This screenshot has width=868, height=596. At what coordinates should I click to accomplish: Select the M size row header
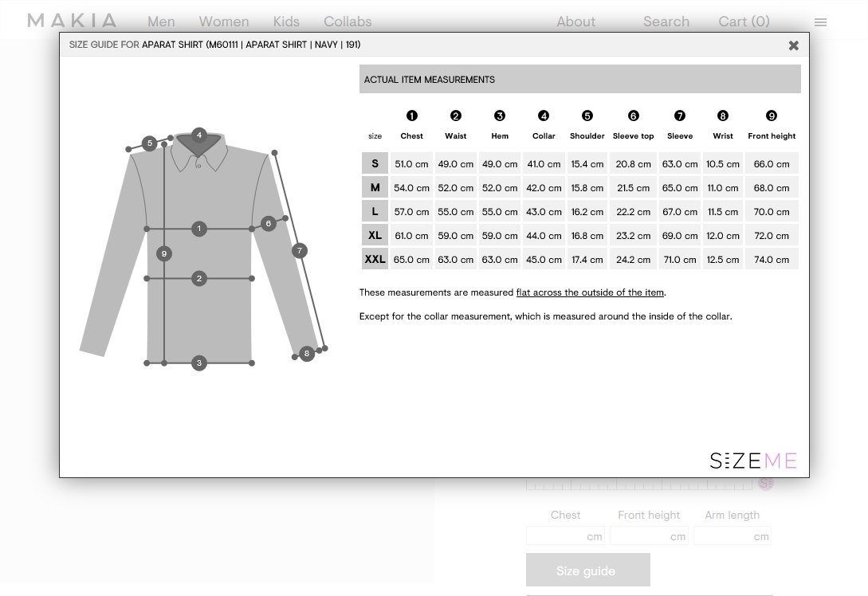click(x=375, y=187)
